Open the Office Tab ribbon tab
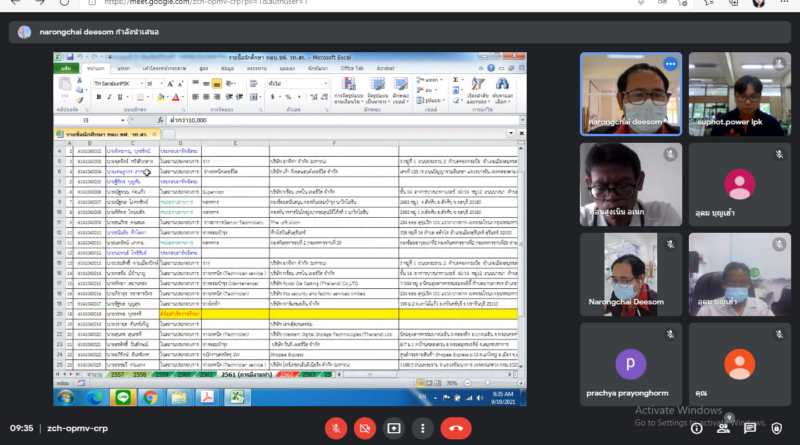The width and height of the screenshot is (800, 445). tap(350, 68)
